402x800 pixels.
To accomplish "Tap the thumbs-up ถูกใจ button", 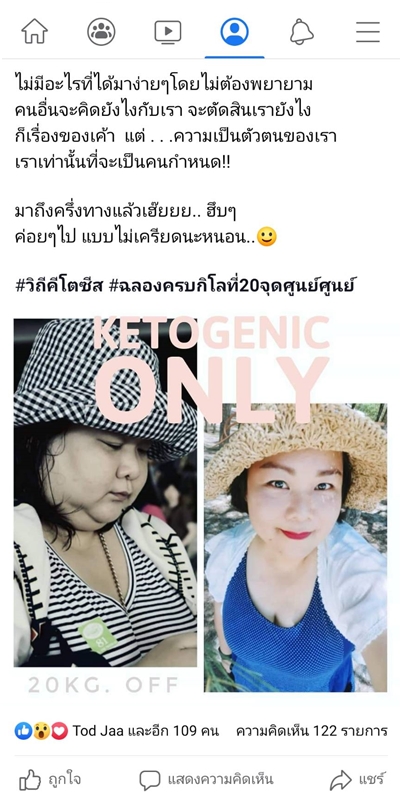I will pos(49,780).
